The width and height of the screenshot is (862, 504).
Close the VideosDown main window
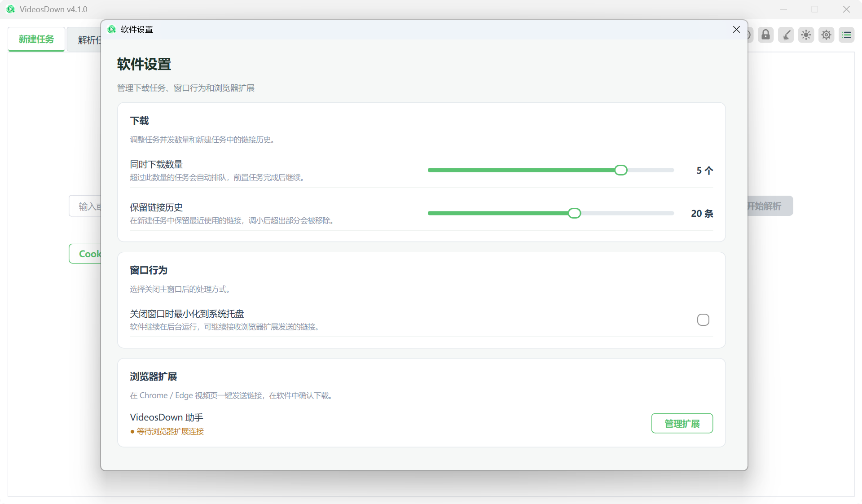[846, 9]
